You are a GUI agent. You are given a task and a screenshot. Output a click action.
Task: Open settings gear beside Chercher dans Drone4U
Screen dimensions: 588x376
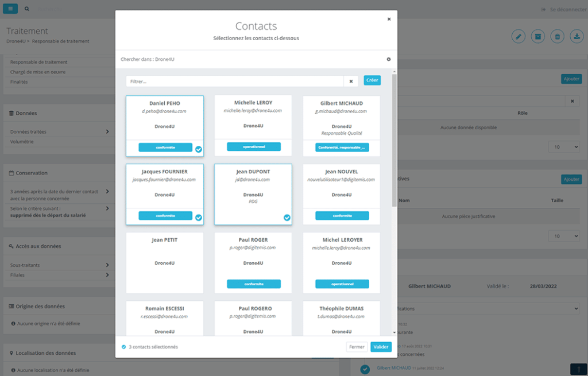click(389, 59)
